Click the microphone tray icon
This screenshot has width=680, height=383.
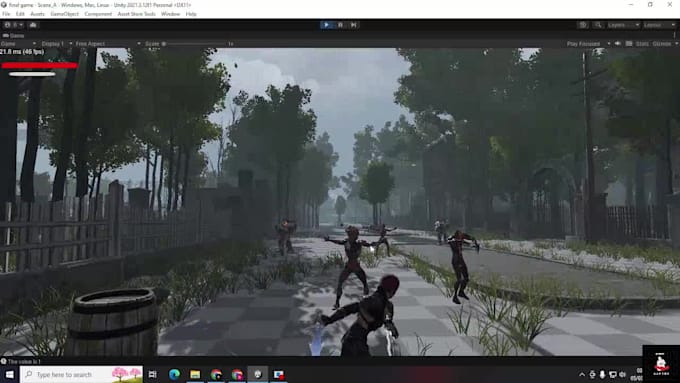click(x=602, y=374)
